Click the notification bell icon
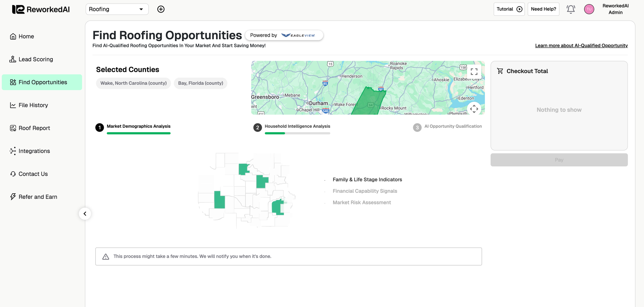The image size is (644, 307). coord(571,9)
